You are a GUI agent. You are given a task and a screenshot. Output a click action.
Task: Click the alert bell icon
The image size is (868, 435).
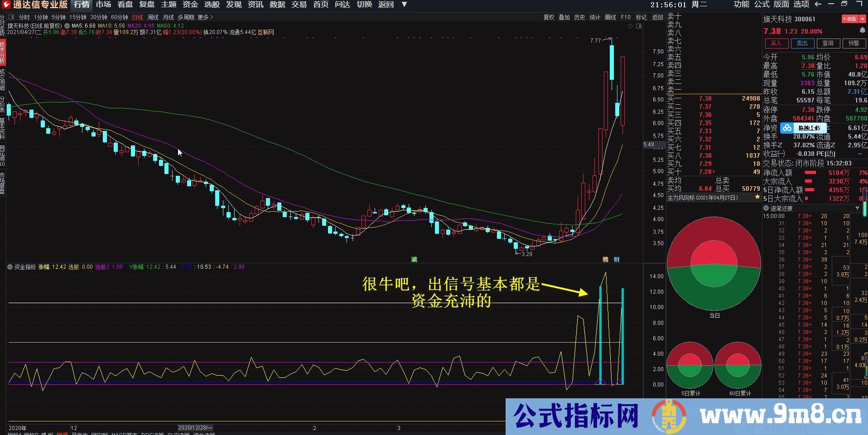(x=863, y=31)
